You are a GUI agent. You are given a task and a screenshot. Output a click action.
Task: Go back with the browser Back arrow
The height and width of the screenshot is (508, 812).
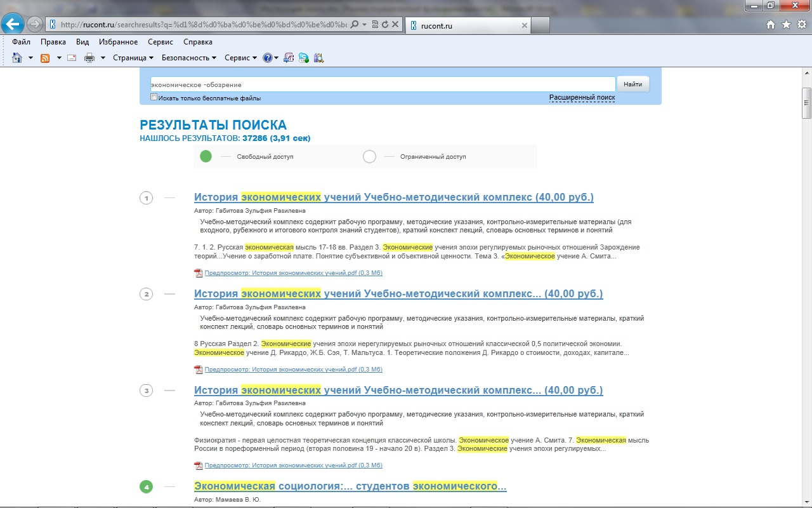pos(13,24)
